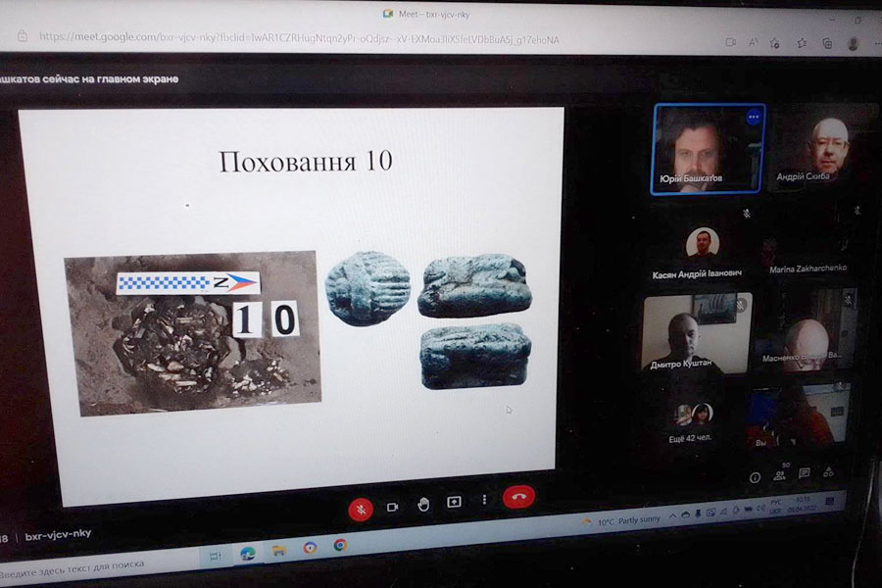
Task: Unmute the microphone in Meet
Action: tap(361, 510)
